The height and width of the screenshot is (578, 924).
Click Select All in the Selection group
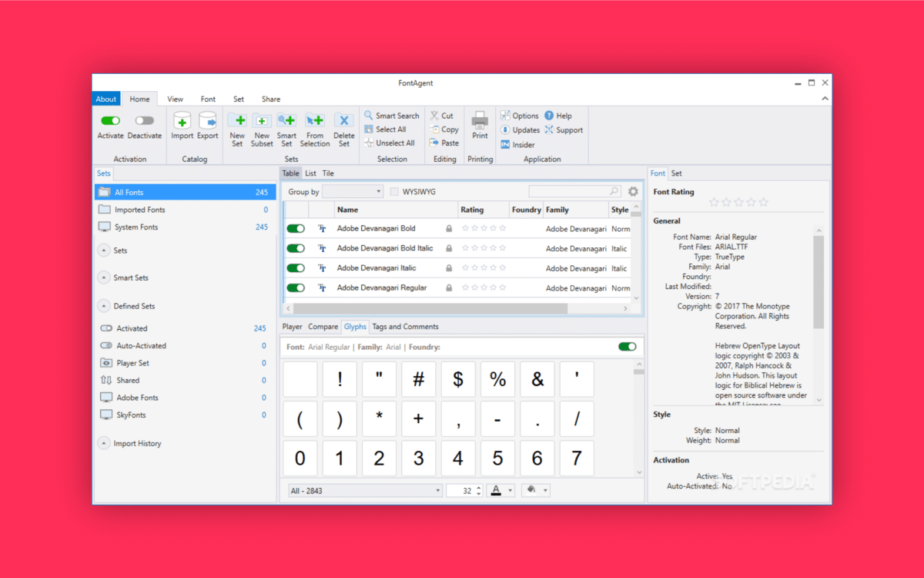pyautogui.click(x=385, y=129)
